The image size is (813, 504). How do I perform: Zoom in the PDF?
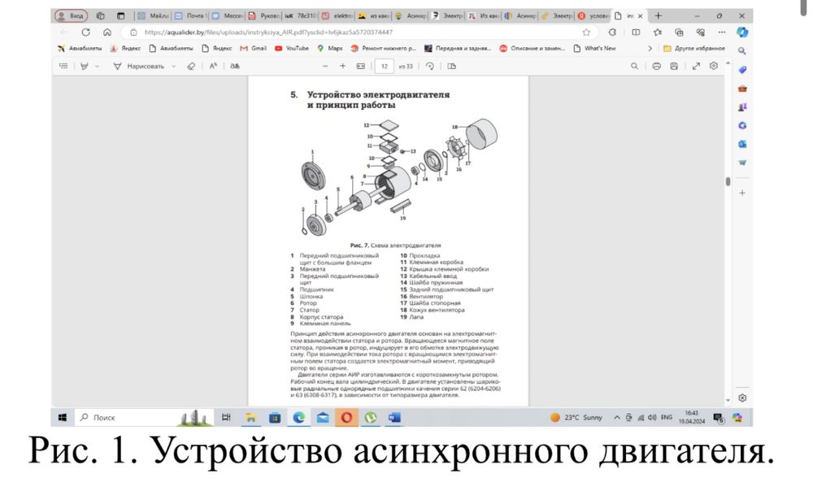343,67
